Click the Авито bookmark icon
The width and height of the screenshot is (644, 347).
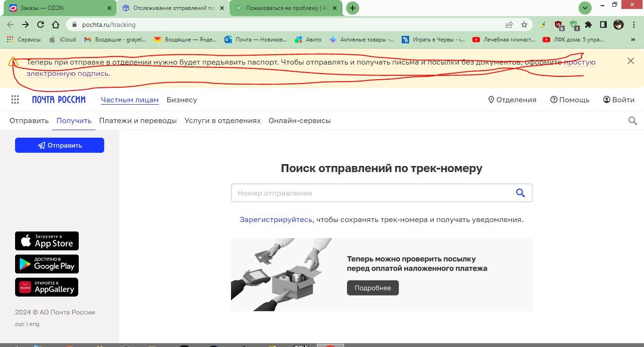point(299,40)
